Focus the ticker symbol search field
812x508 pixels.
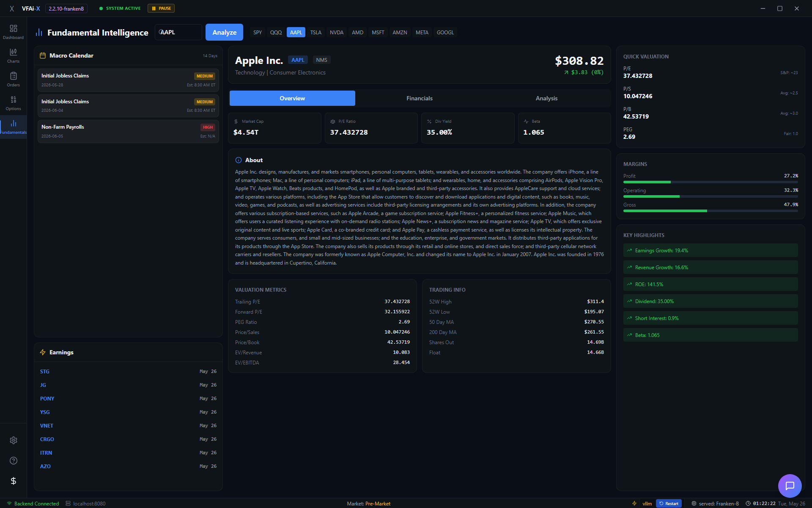[178, 32]
